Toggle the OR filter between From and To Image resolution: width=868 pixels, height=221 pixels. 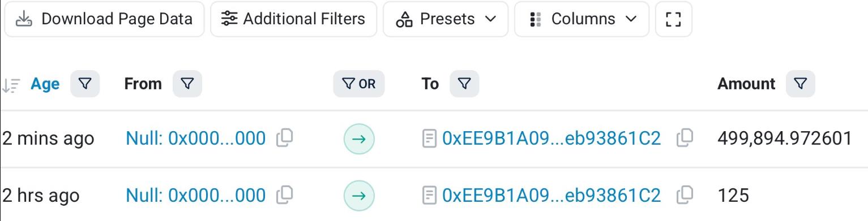pos(359,84)
